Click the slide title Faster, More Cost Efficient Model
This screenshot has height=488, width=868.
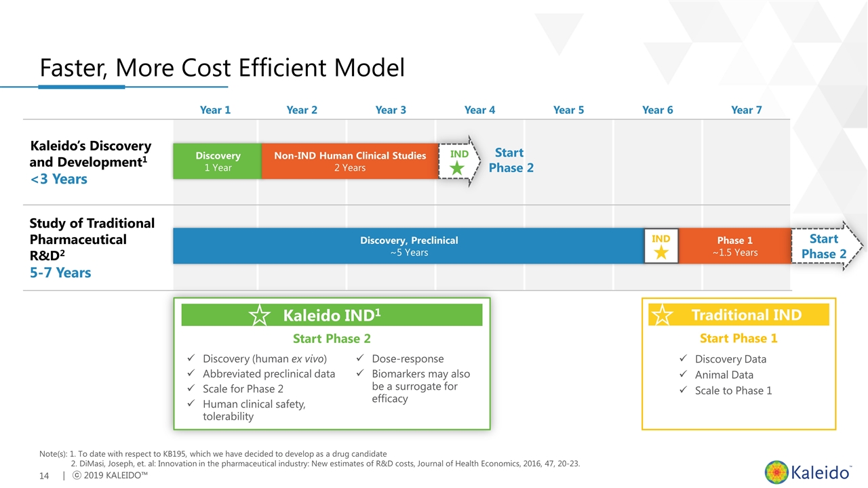click(222, 68)
